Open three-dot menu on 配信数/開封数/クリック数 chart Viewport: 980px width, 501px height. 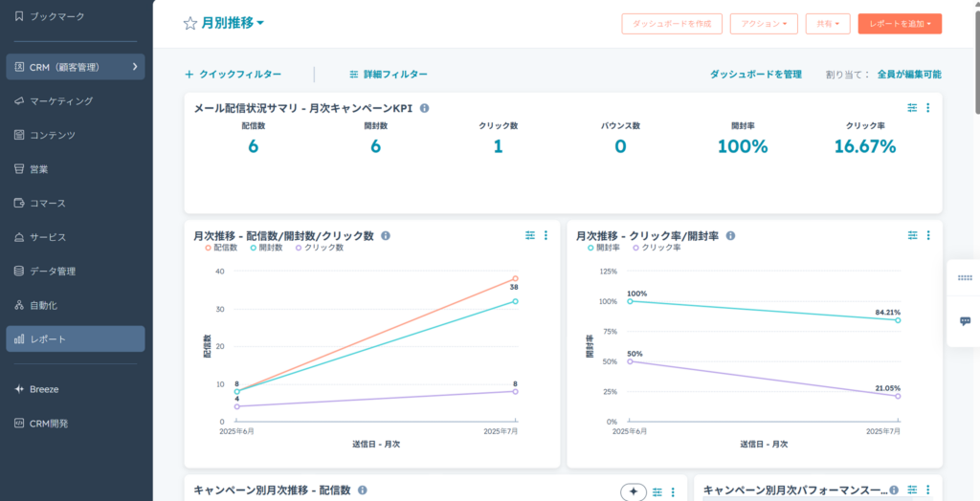coord(546,235)
